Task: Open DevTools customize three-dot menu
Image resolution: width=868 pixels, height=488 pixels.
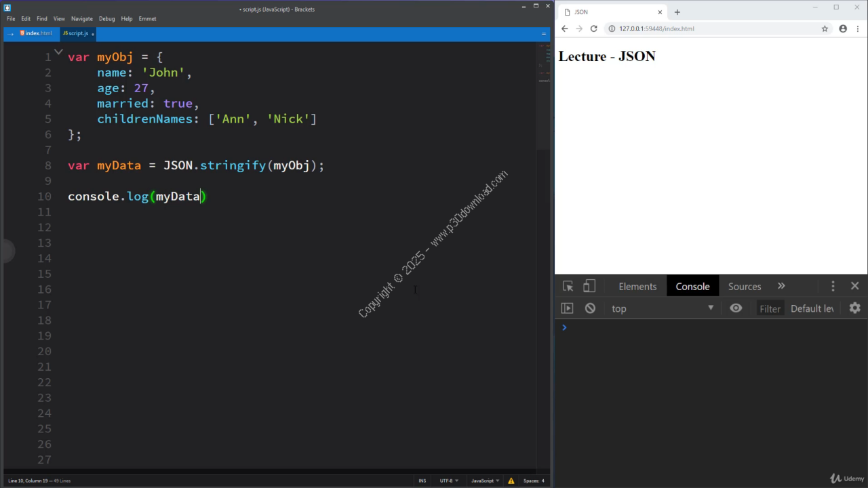Action: [x=833, y=286]
